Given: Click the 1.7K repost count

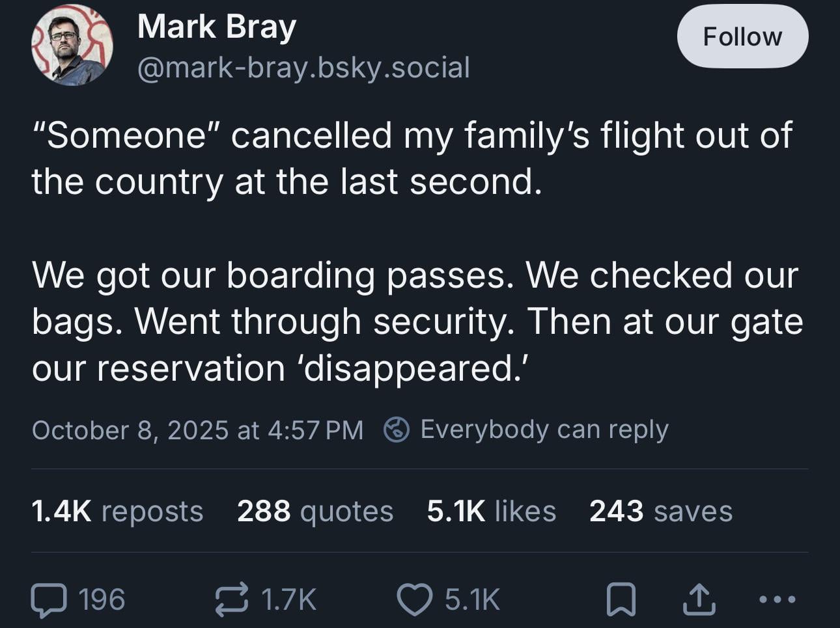Looking at the screenshot, I should pos(288,599).
